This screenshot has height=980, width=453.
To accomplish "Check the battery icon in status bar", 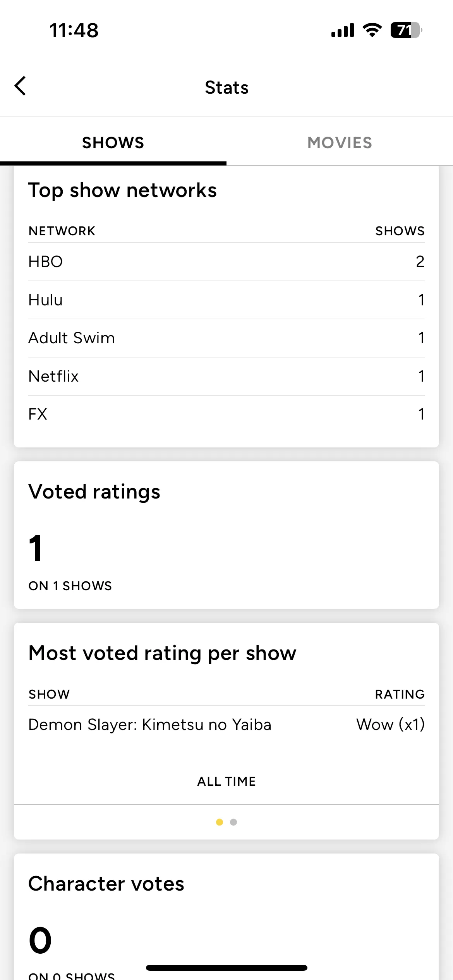I will point(406,30).
